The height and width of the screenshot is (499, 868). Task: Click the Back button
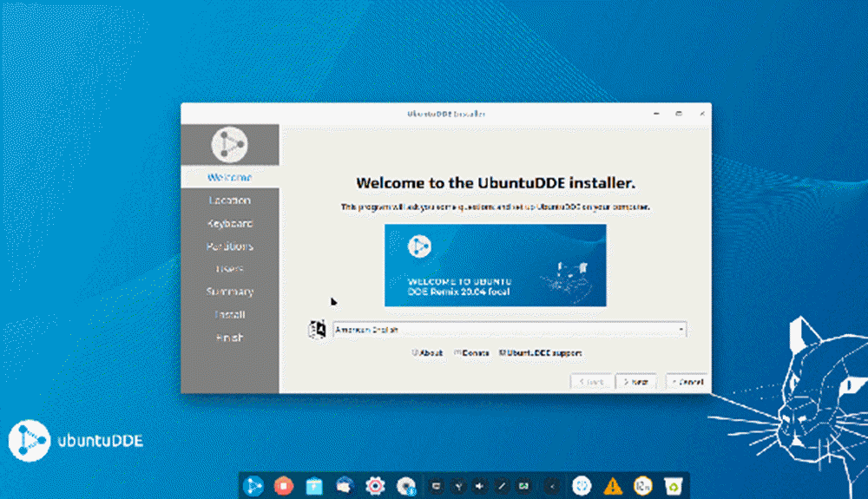click(591, 382)
